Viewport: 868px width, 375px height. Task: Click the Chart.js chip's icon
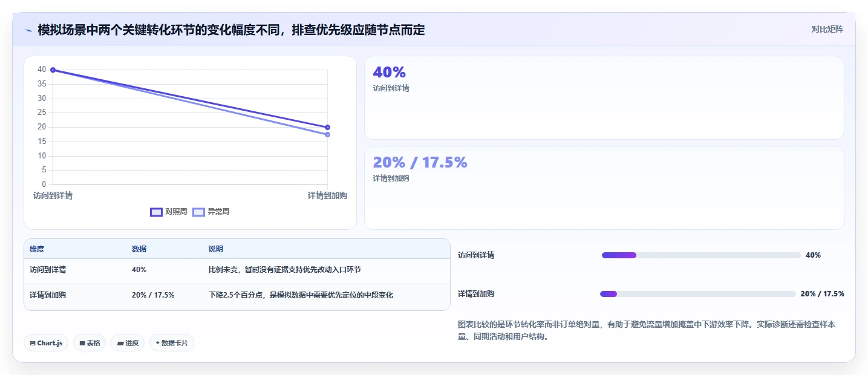point(33,343)
